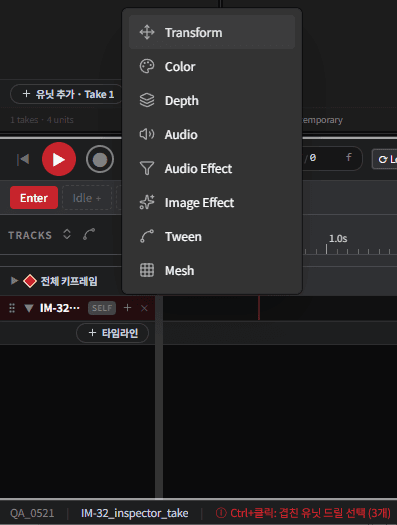
Task: Click the Color palette icon
Action: click(147, 67)
